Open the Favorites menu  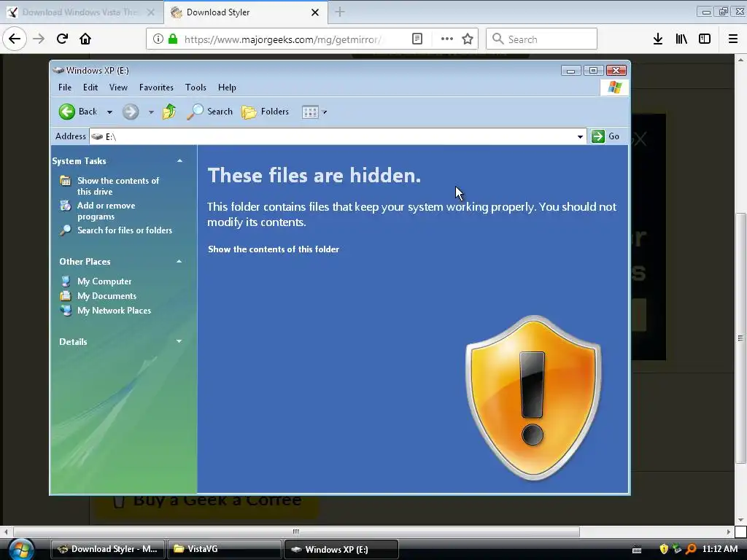coord(156,87)
